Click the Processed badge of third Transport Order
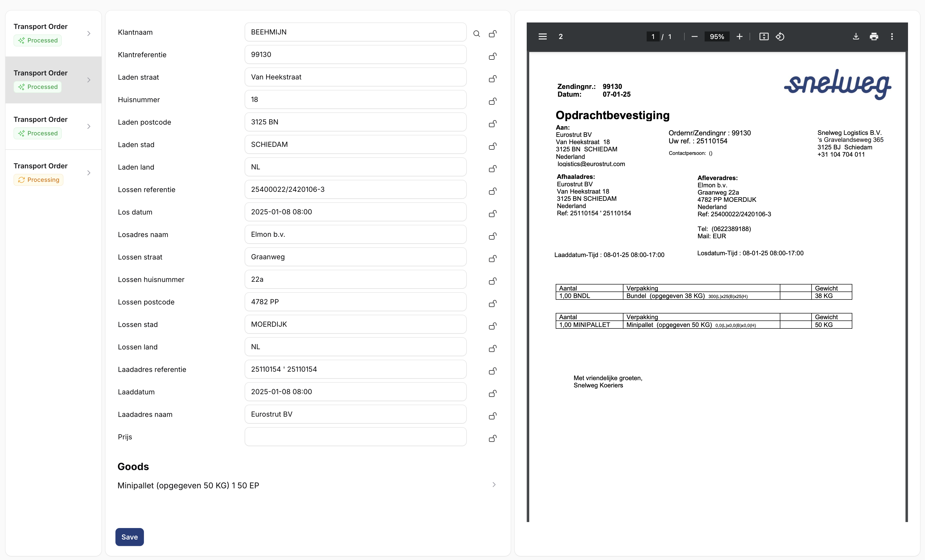 tap(37, 133)
